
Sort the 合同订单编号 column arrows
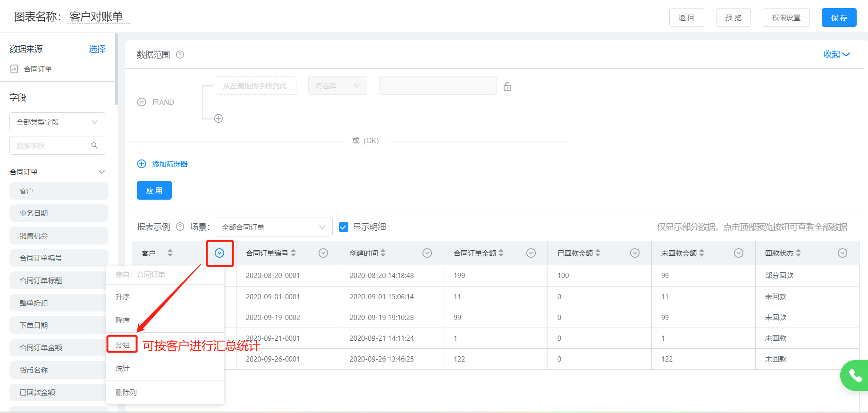coord(293,253)
